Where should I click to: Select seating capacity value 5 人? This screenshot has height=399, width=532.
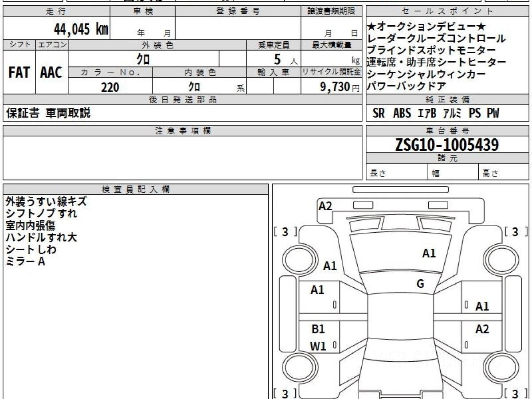(x=286, y=59)
